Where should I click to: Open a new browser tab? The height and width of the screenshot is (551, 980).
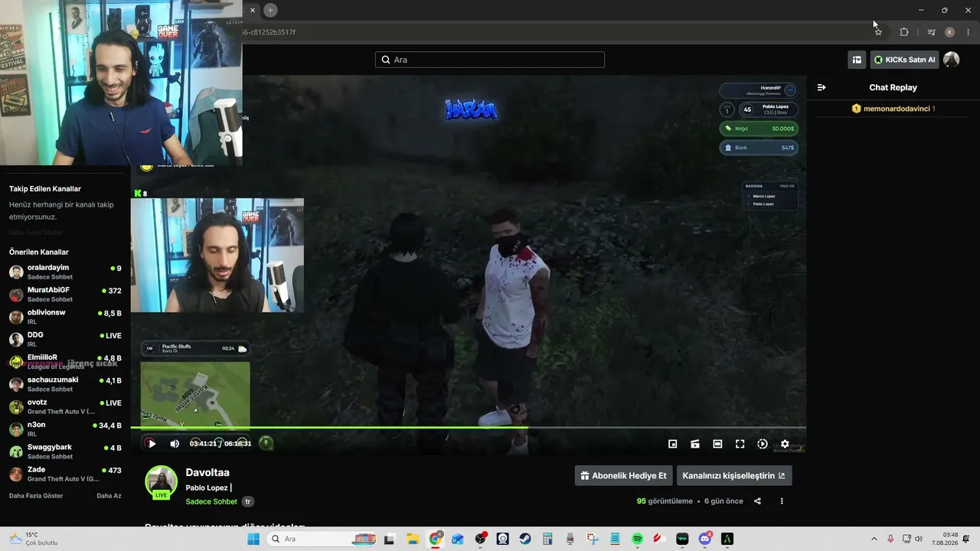pos(270,10)
